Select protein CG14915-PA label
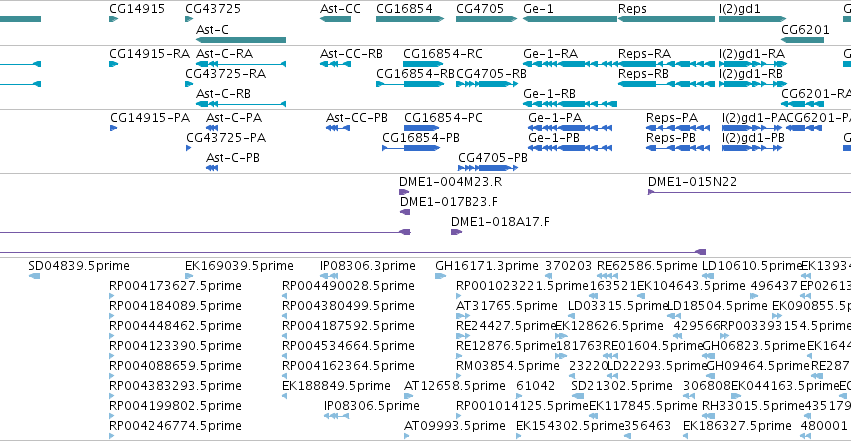851x441 pixels. pos(150,118)
